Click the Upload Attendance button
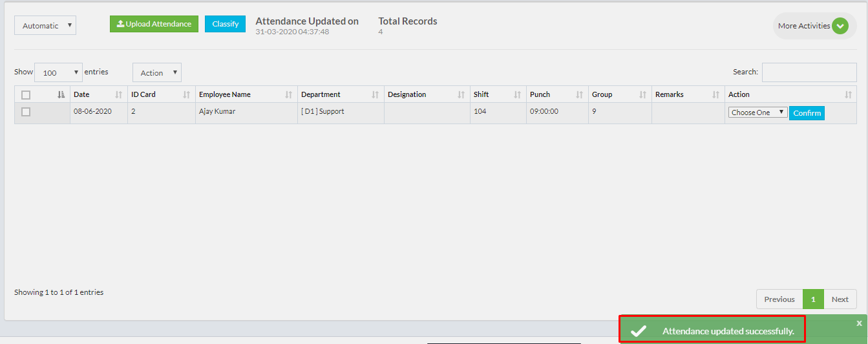The height and width of the screenshot is (344, 868). click(154, 24)
